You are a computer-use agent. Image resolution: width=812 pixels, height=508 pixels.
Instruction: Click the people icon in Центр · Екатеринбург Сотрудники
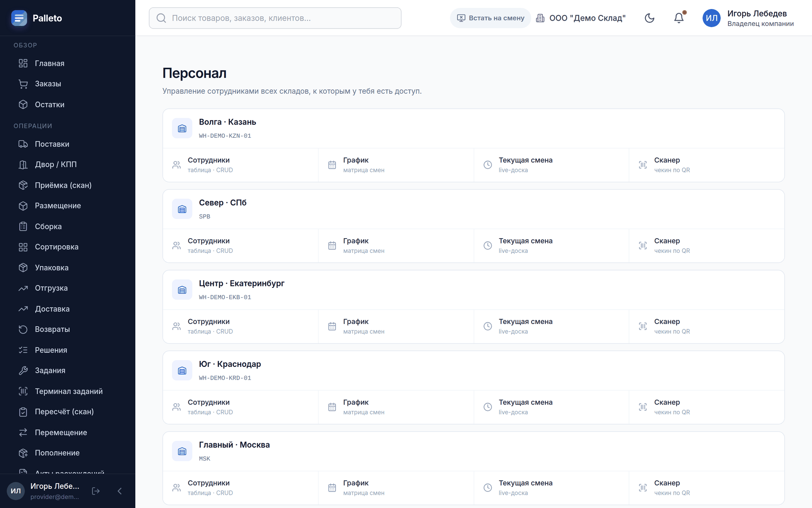[x=177, y=326]
